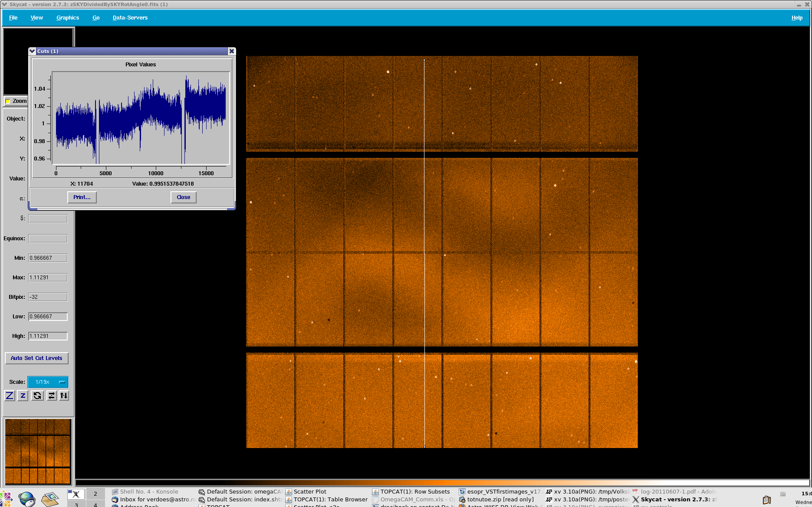The height and width of the screenshot is (507, 812).
Task: Toggle the Zoom checkbox
Action: tap(8, 101)
